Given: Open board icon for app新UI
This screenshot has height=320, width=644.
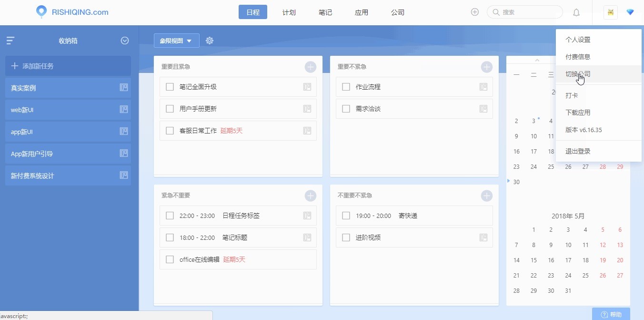Looking at the screenshot, I should 124,131.
